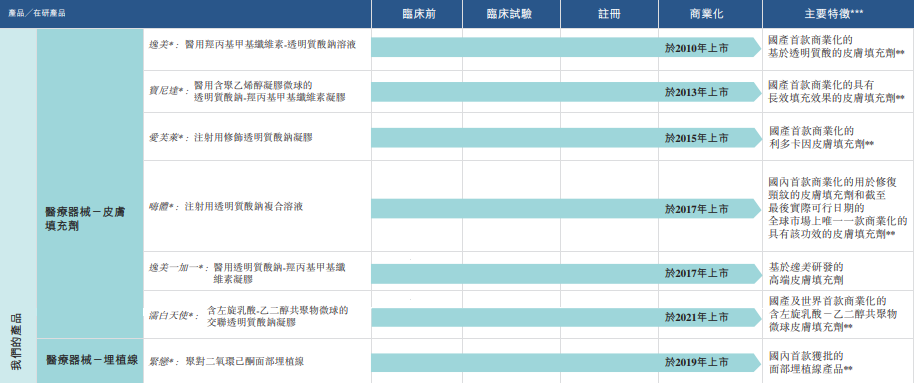Select feature text 基於透明質酸的皮膚填充劑
Viewport: 914px width, 383px height.
(836, 53)
